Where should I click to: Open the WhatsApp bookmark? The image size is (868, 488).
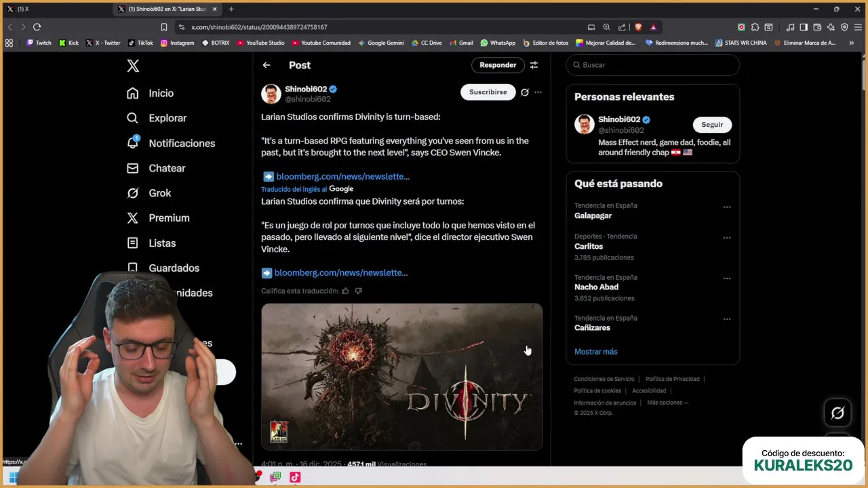[498, 43]
